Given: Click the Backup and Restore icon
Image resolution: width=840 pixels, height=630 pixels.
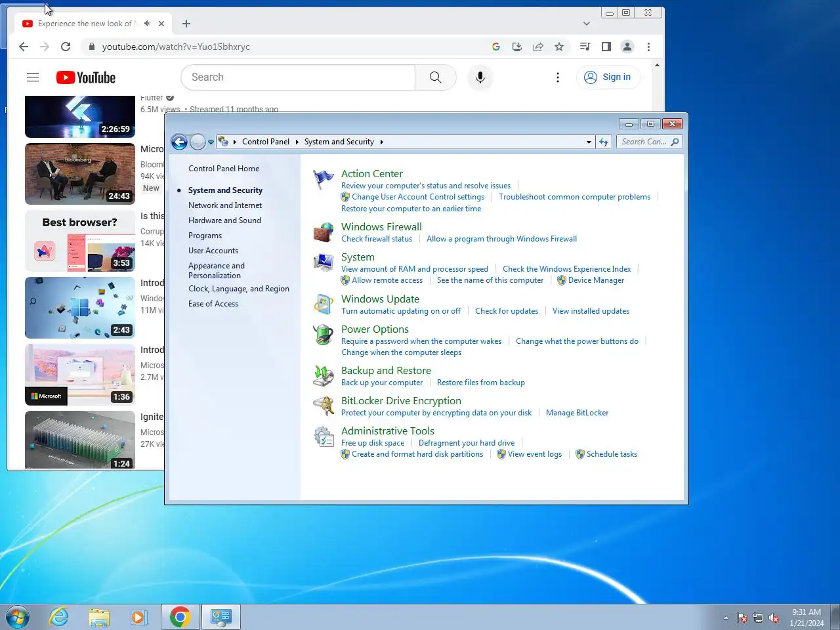Looking at the screenshot, I should tap(324, 376).
